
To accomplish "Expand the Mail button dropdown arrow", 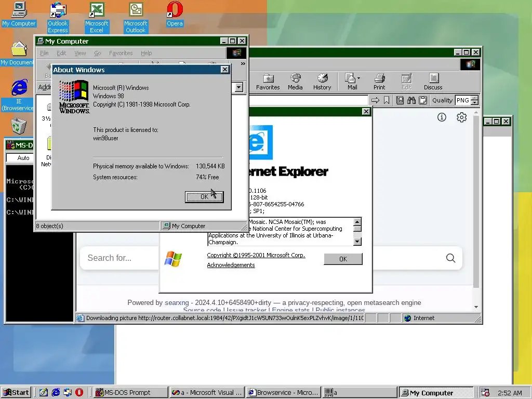I will (x=358, y=78).
